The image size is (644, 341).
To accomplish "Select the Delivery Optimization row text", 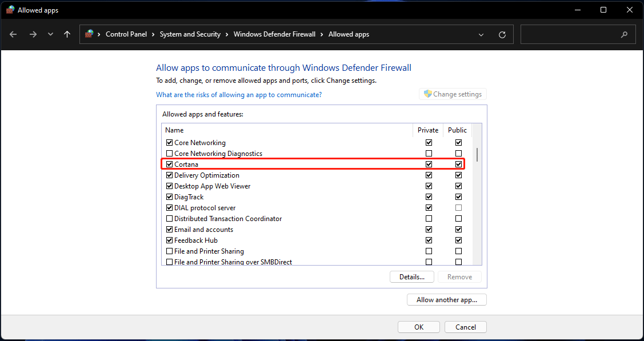I will (207, 175).
